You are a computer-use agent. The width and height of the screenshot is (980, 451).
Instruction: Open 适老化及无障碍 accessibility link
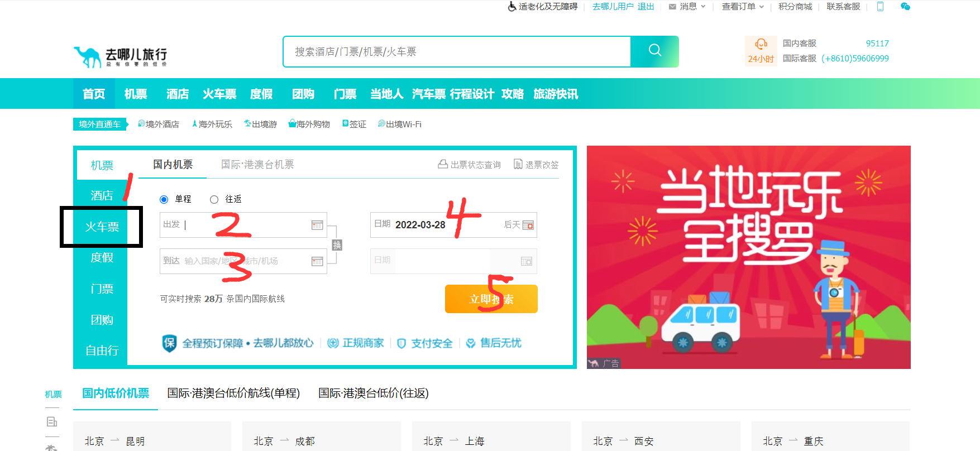tap(548, 7)
